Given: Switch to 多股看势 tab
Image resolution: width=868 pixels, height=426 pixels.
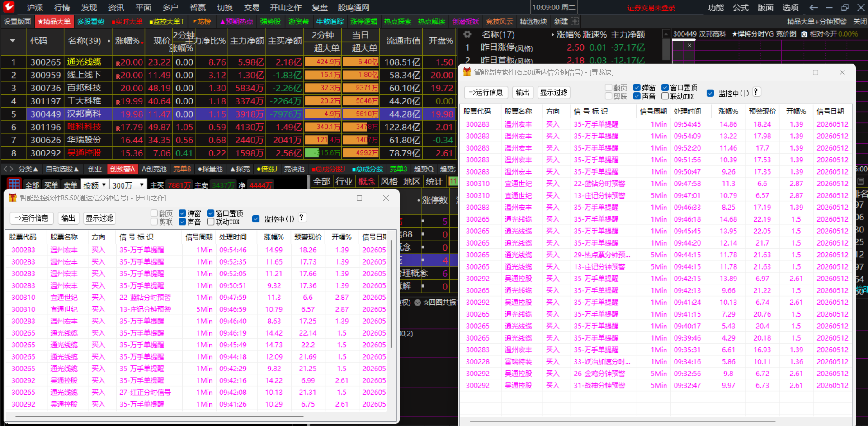Looking at the screenshot, I should (90, 21).
